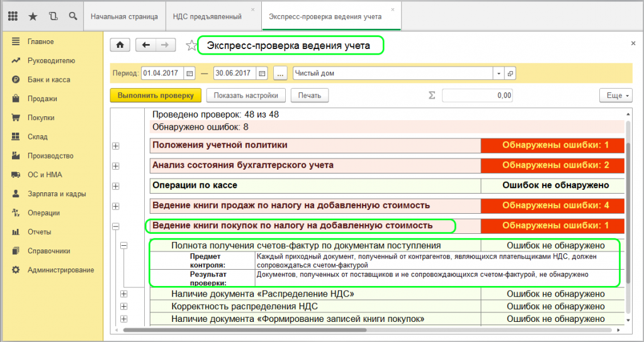The width and height of the screenshot is (644, 342).
Task: Expand the Положения учетной политики section
Action: [115, 146]
